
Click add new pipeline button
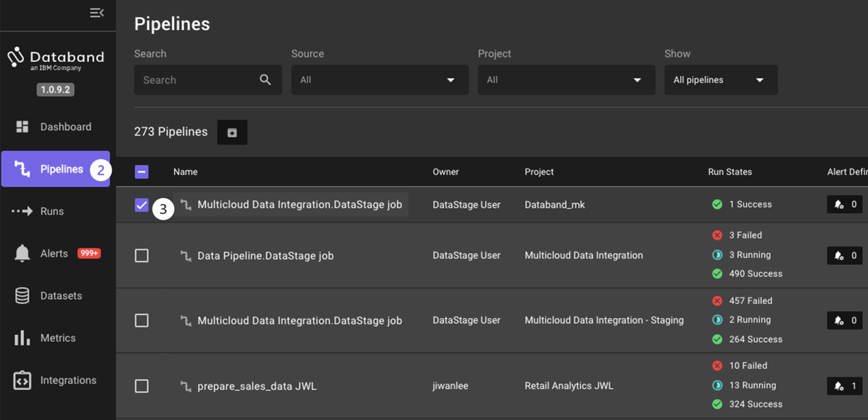pos(232,132)
